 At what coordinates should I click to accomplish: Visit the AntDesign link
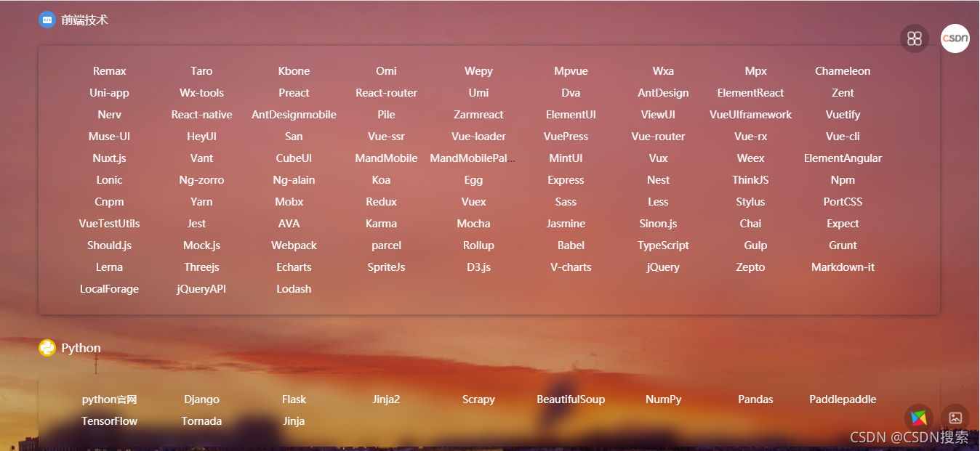point(664,93)
